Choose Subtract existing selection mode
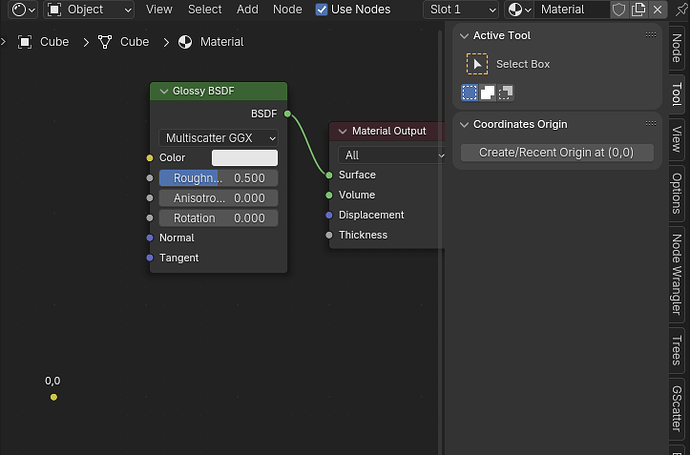Viewport: 690px width, 455px height. click(506, 92)
